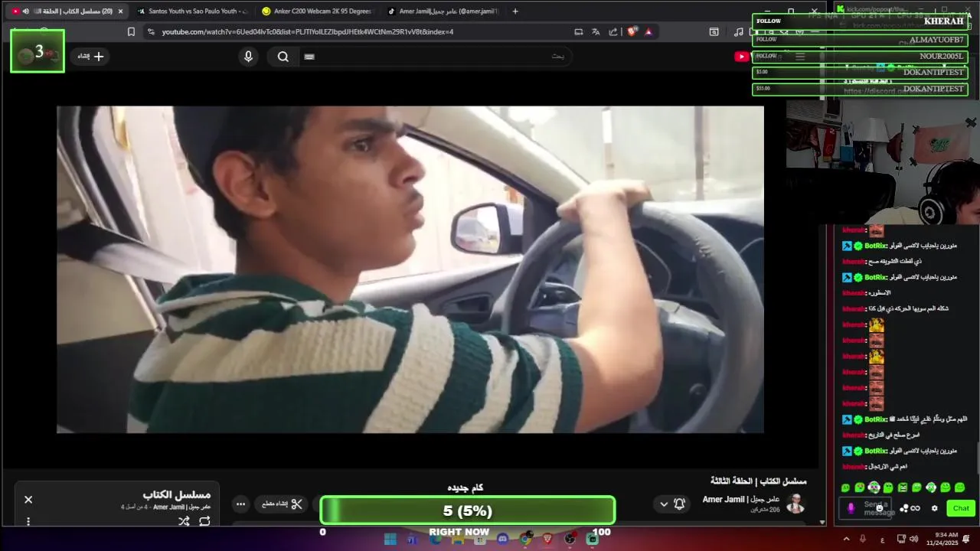Open Brave browser taskbar icon
Viewport: 980px width, 551px height.
click(x=547, y=540)
